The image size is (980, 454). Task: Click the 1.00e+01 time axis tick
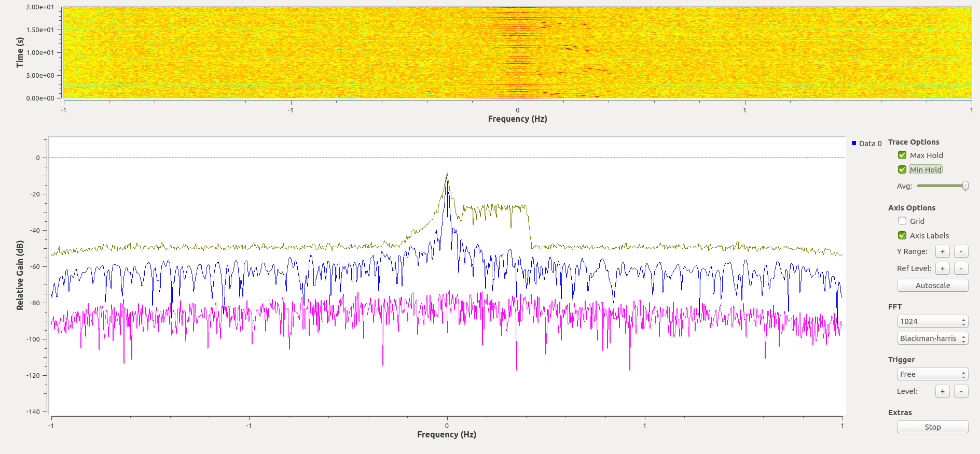40,52
